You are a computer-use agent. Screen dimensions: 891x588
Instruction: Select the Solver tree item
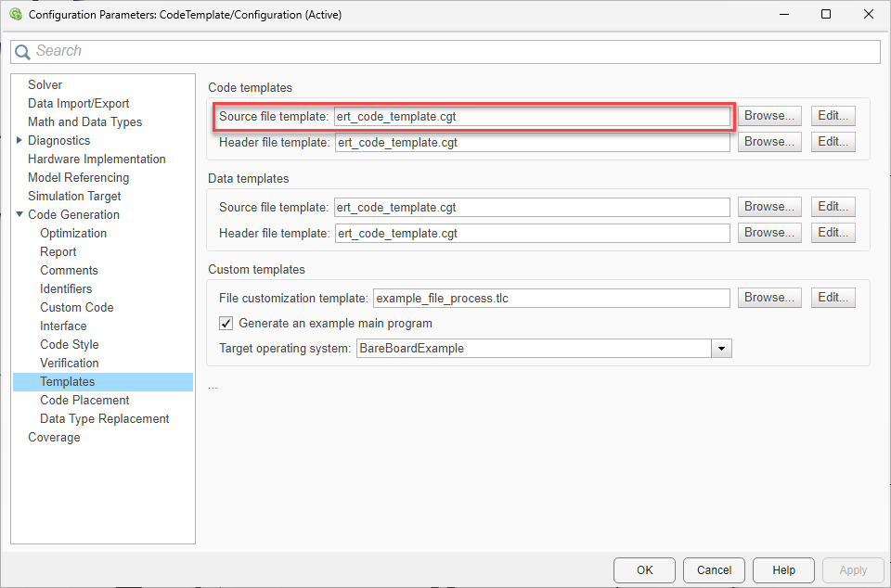pos(45,84)
